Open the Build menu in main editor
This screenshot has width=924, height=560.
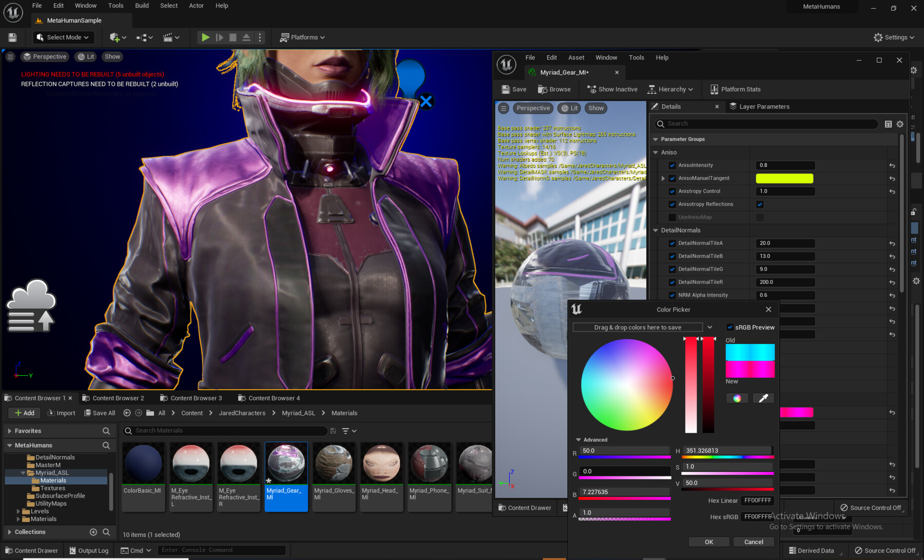(142, 6)
